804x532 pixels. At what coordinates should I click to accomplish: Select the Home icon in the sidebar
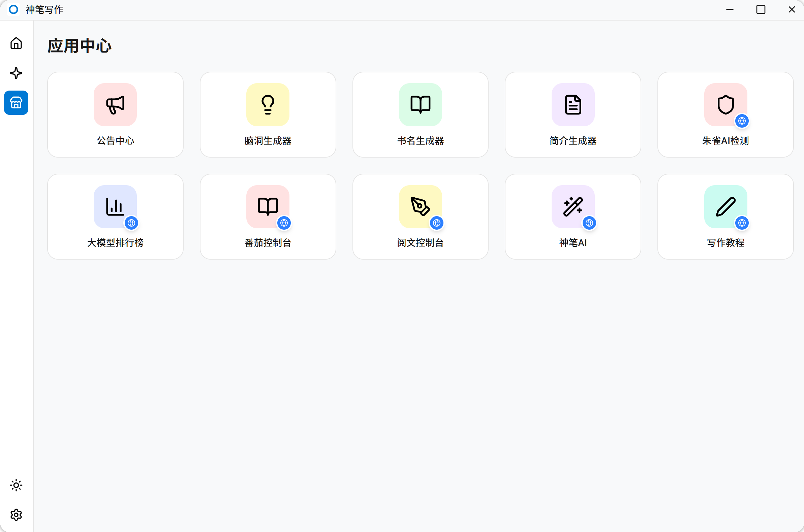point(16,43)
